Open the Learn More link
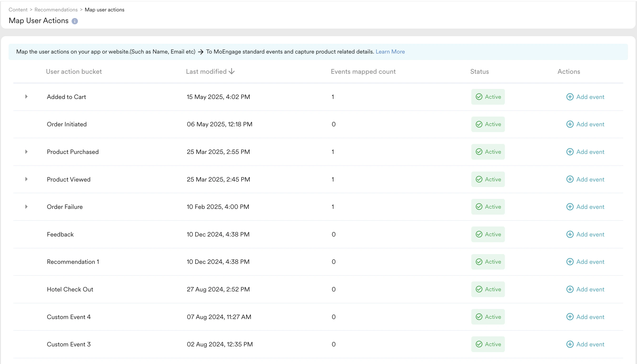Image resolution: width=637 pixels, height=364 pixels. pyautogui.click(x=390, y=52)
